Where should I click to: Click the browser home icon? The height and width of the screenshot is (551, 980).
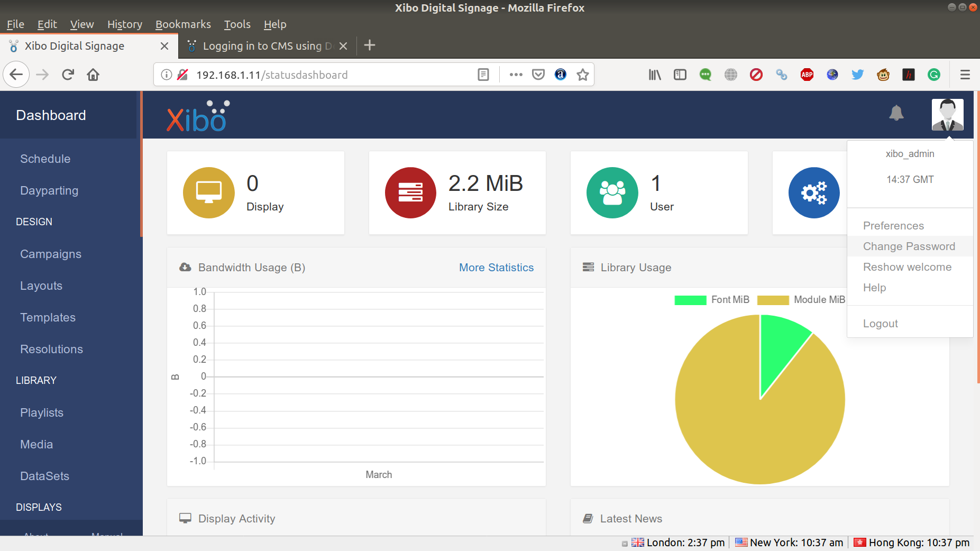click(93, 75)
